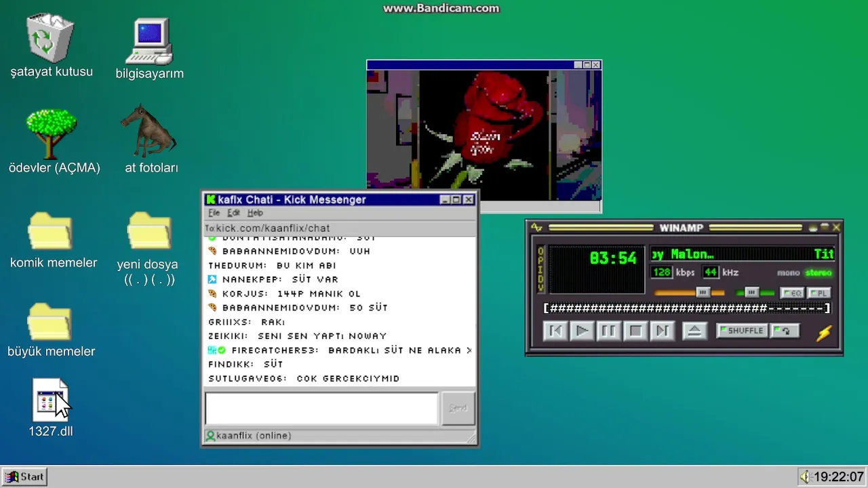Open the File menu in Kick Messenger

(214, 213)
